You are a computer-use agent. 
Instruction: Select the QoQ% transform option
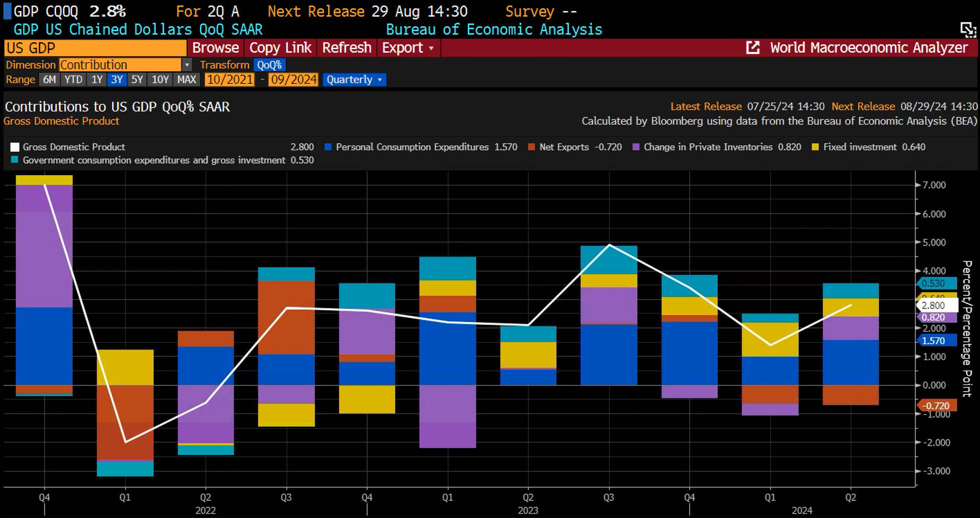(269, 65)
